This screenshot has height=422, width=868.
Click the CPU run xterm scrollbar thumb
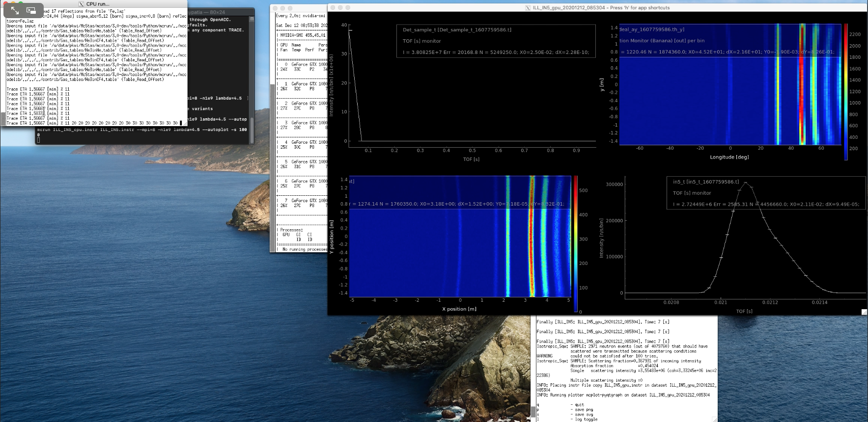point(3,118)
